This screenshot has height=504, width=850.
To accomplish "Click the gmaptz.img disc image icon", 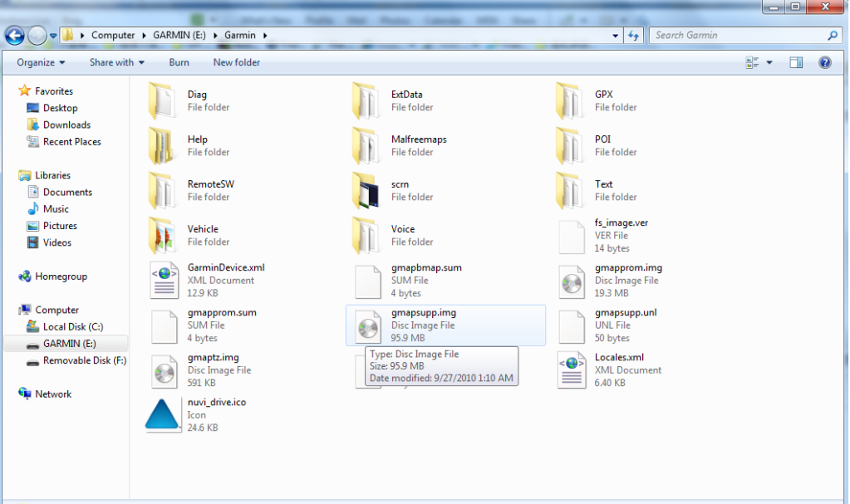I will pyautogui.click(x=163, y=370).
